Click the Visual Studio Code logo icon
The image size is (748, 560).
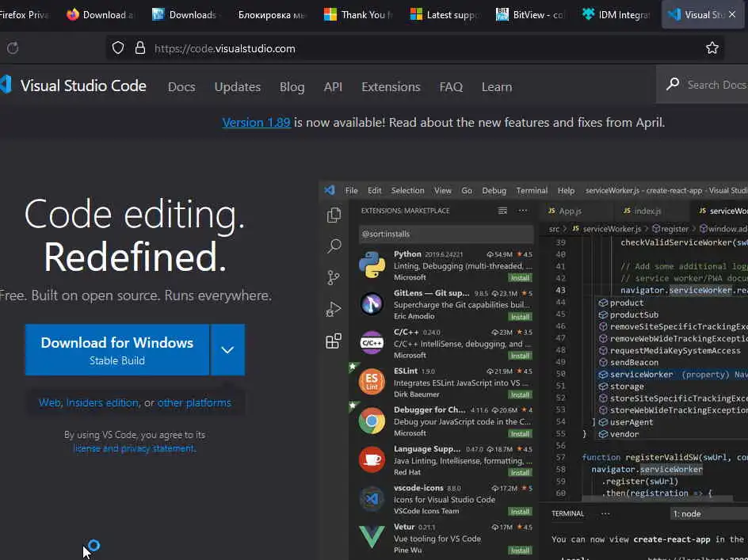tap(6, 85)
